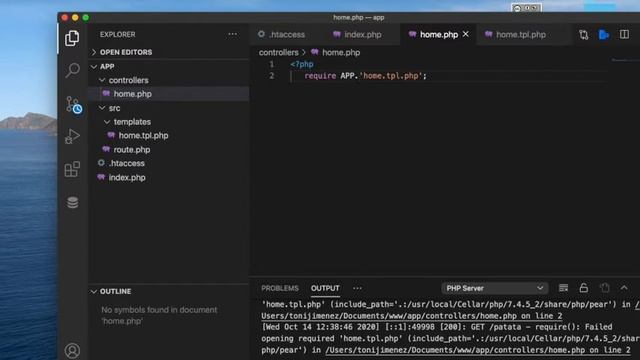Screen dimensions: 640x360
Task: Click the controllers breadcrumb
Action: (x=278, y=52)
